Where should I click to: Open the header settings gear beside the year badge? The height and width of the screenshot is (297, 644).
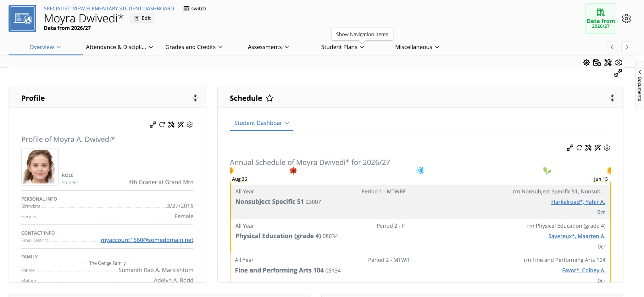tap(626, 19)
